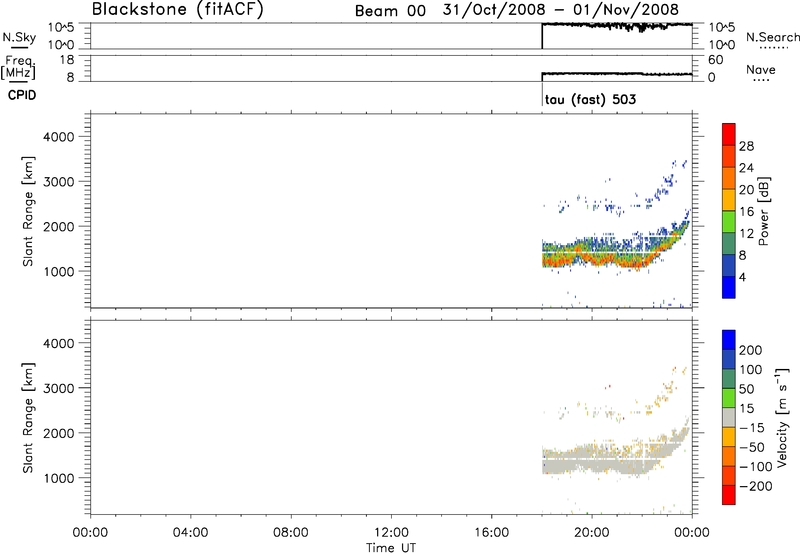This screenshot has width=800, height=554.
Task: Click the Power [dB] colorbar title
Action: click(763, 211)
